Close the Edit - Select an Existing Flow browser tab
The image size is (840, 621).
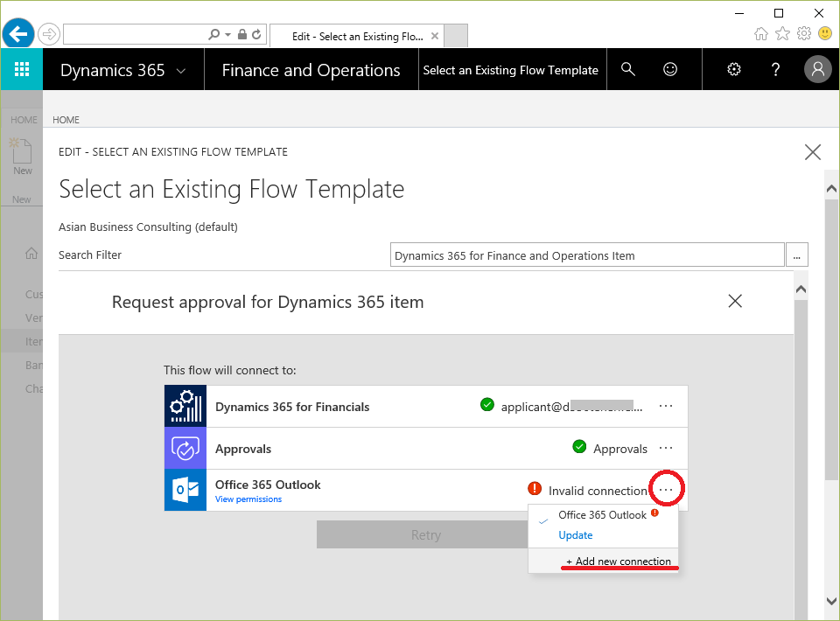[435, 36]
